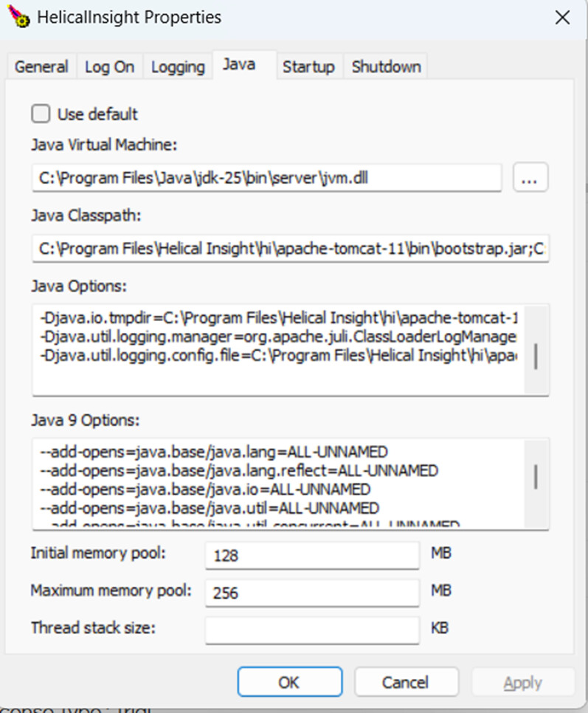
Task: Select the Java tab
Action: (x=239, y=64)
